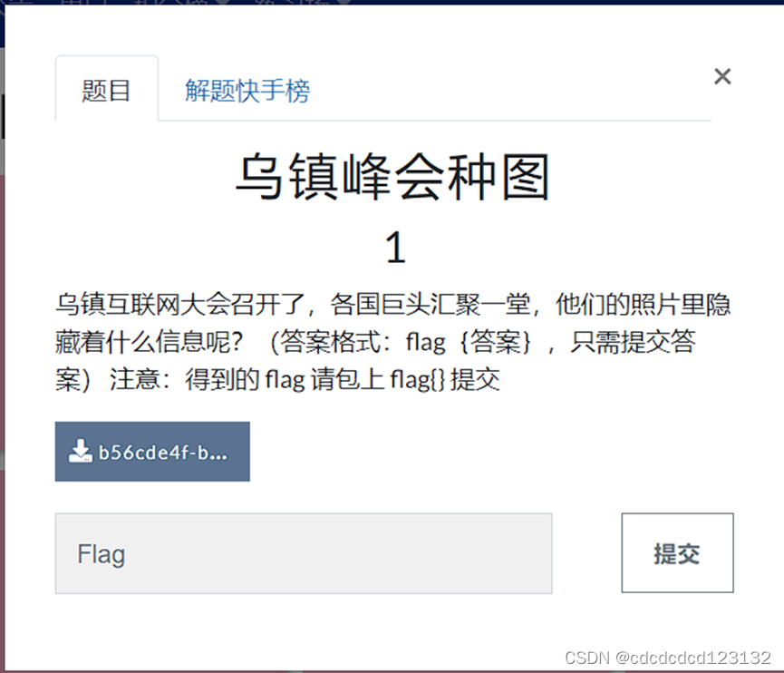784x673 pixels.
Task: Click the flag{} word before 提交 in the description
Action: [417, 379]
